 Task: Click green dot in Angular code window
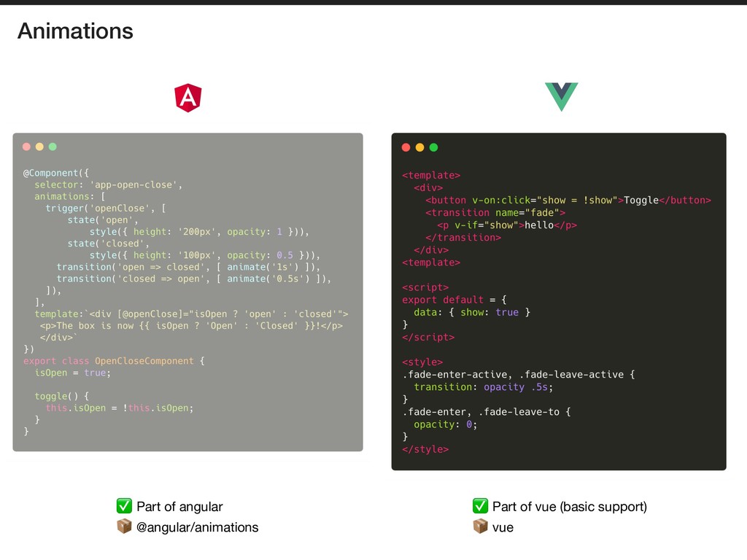(53, 147)
